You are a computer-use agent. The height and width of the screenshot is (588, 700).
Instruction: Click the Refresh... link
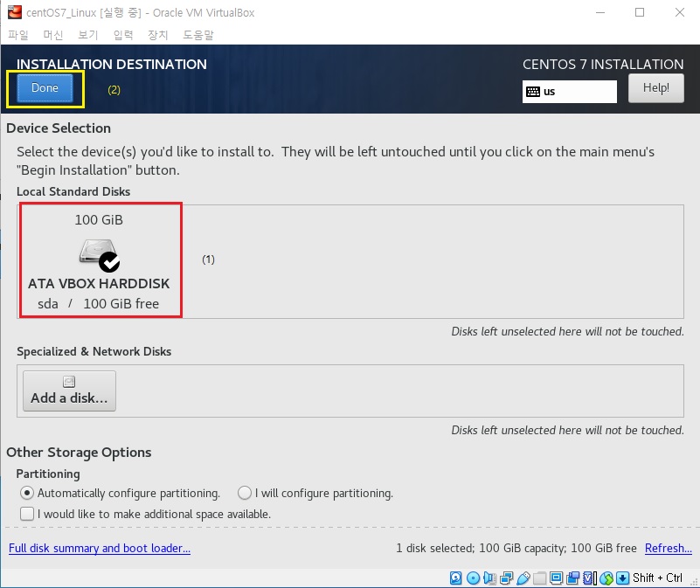click(x=669, y=549)
